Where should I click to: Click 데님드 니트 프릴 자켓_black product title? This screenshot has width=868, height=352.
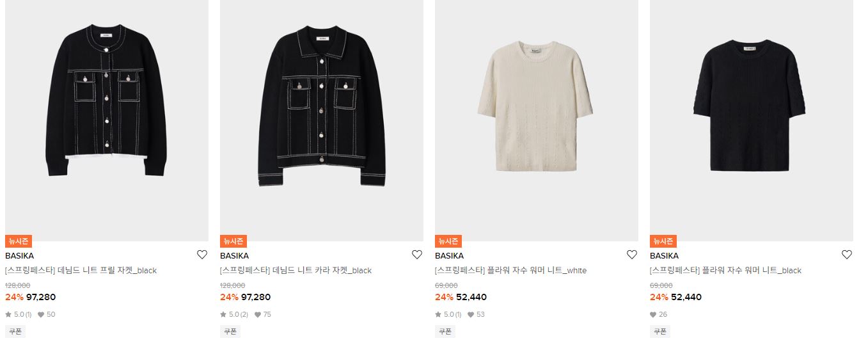[x=81, y=271]
